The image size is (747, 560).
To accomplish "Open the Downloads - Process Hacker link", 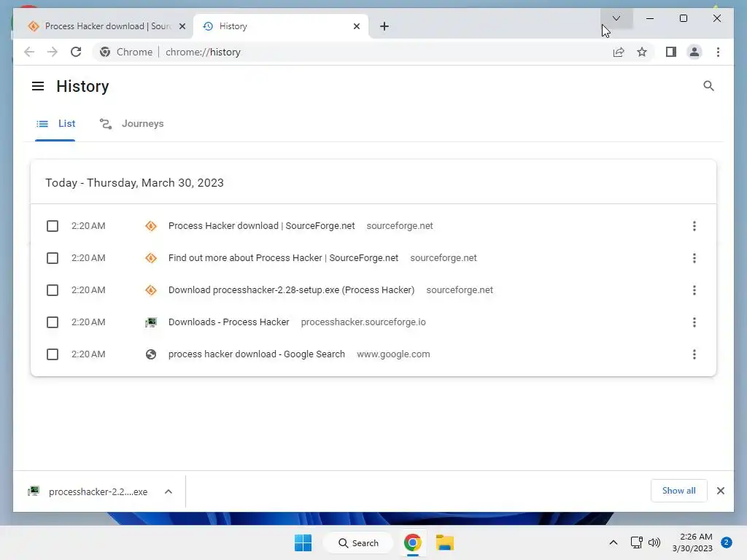I will pyautogui.click(x=228, y=322).
